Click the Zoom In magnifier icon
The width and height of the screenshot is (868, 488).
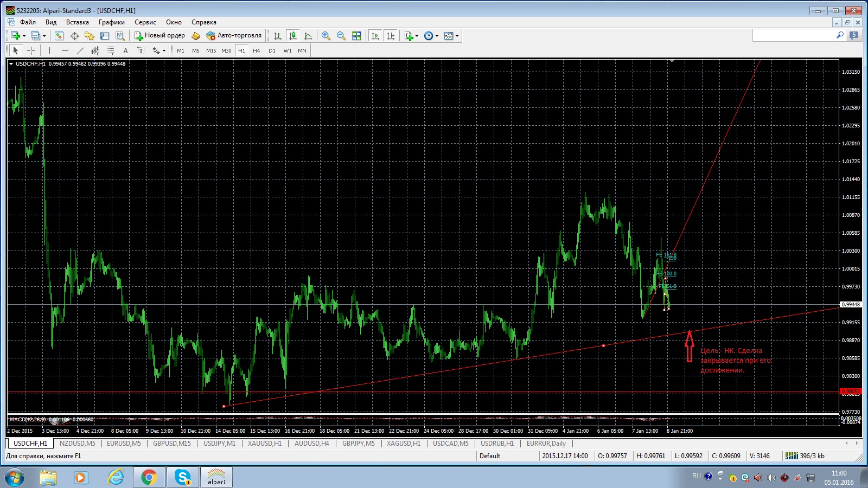pos(326,36)
